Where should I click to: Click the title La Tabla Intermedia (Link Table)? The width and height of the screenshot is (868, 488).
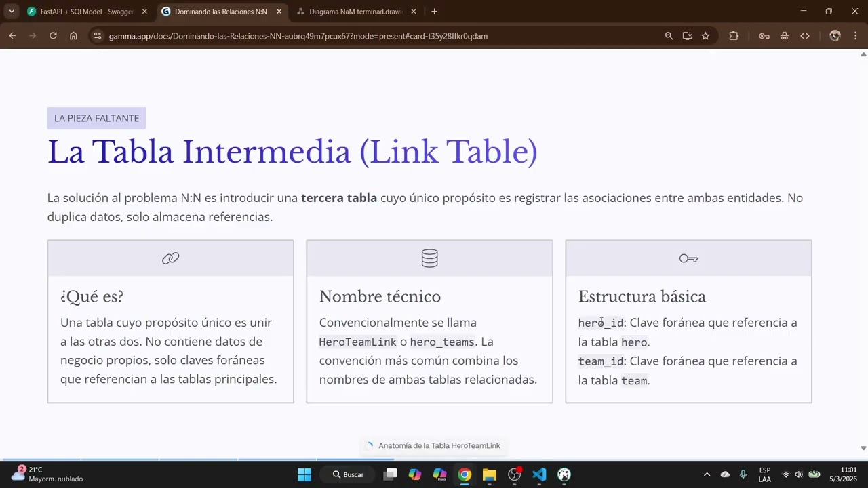click(x=292, y=151)
